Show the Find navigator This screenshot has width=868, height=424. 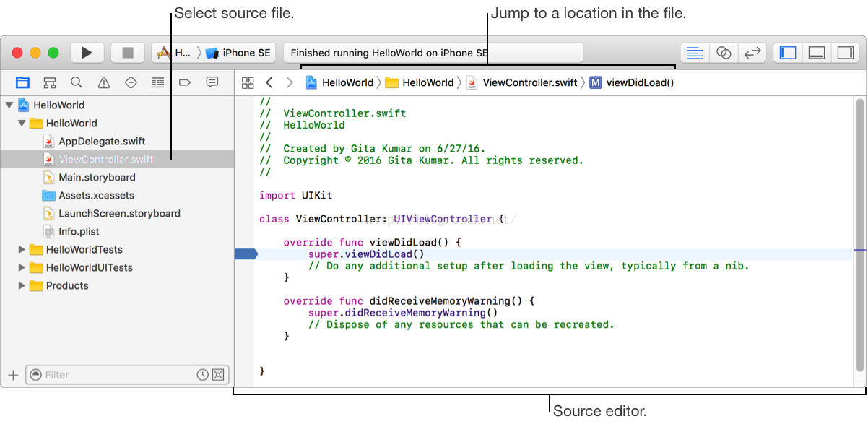tap(77, 82)
